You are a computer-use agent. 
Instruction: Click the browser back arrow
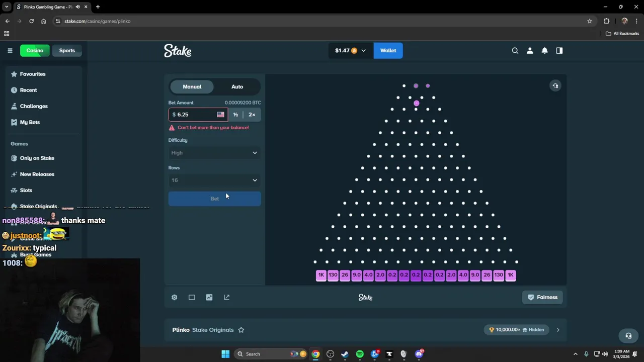coord(8,21)
